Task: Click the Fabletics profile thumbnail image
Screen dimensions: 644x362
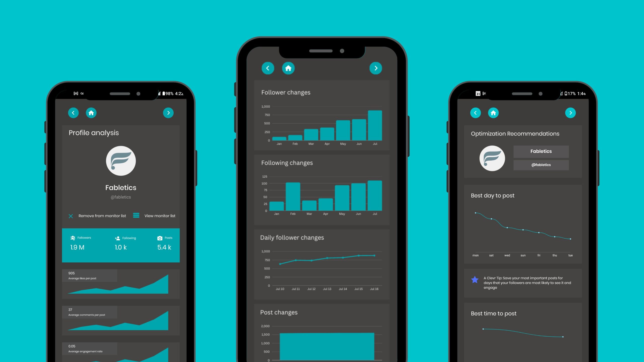Action: click(121, 160)
